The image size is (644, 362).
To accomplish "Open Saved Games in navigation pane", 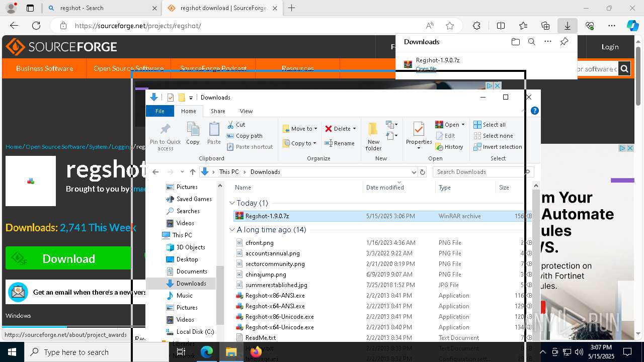I will pos(194,199).
